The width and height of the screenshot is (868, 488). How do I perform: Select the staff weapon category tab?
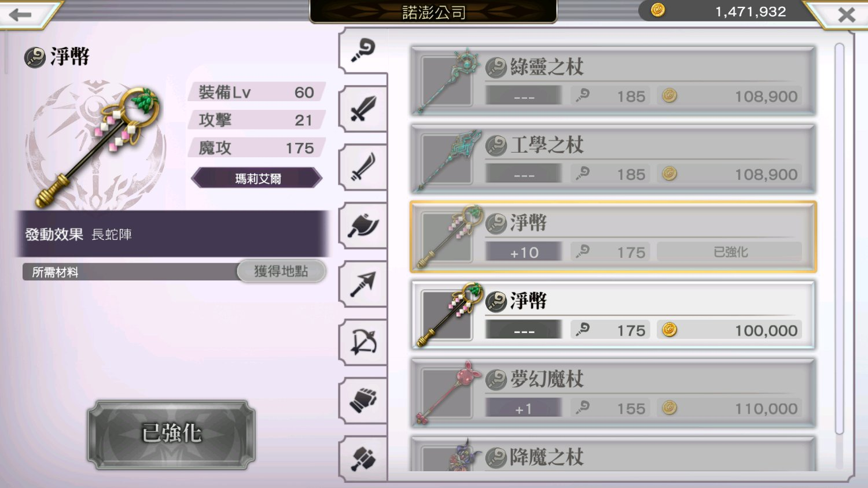(363, 50)
